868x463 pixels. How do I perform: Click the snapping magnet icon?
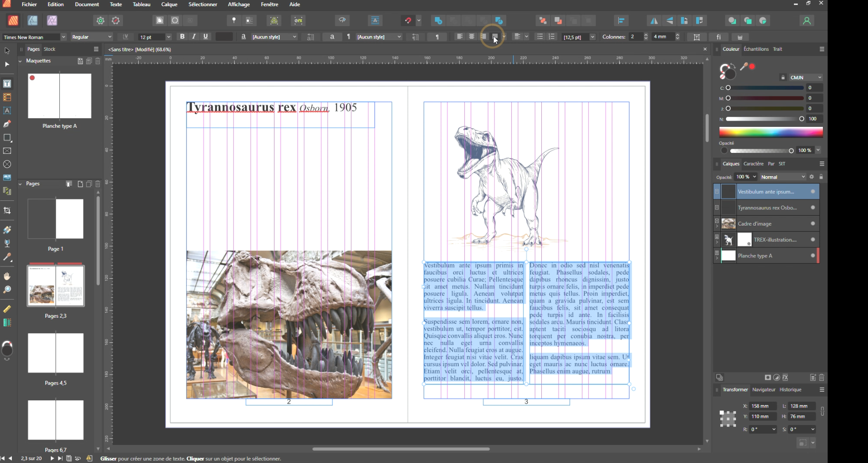click(x=408, y=20)
